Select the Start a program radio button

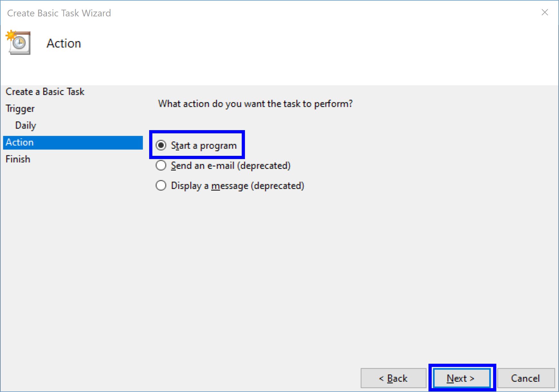click(161, 146)
